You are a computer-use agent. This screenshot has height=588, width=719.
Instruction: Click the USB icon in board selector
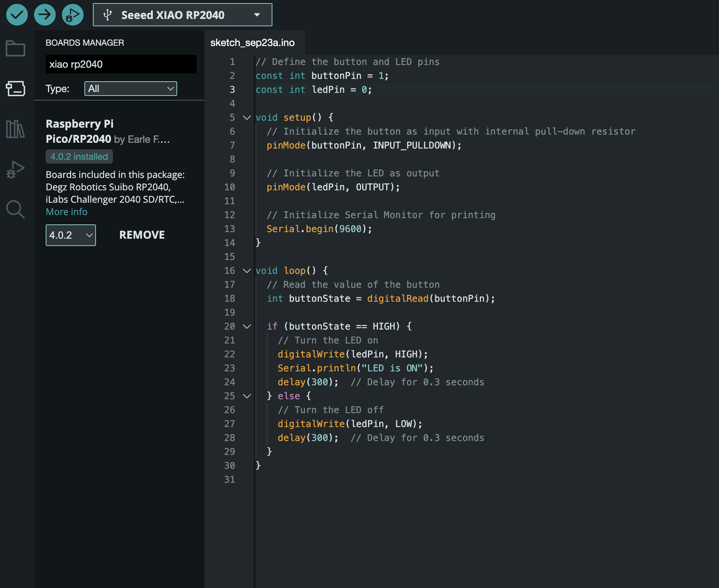[x=108, y=15]
